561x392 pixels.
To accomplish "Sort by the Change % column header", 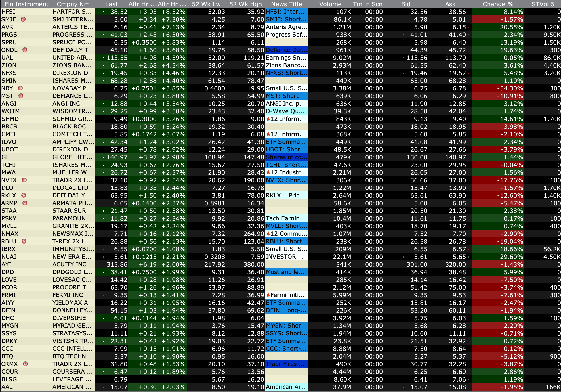I will tap(498, 4).
